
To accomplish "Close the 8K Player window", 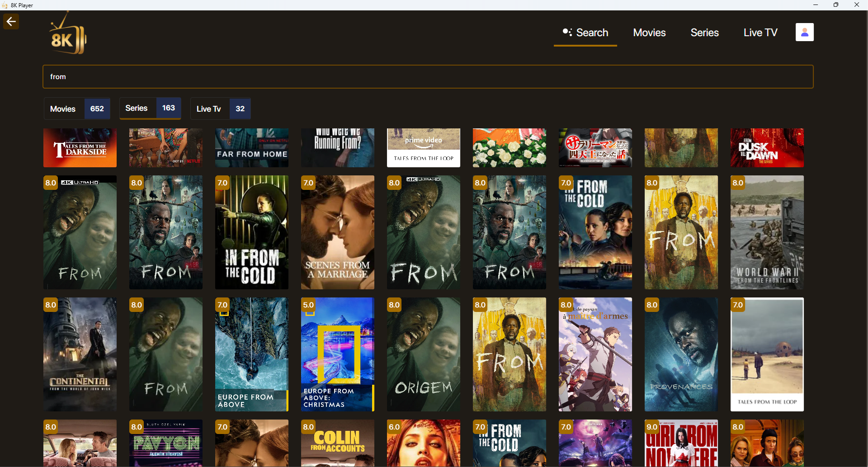I will (x=857, y=5).
